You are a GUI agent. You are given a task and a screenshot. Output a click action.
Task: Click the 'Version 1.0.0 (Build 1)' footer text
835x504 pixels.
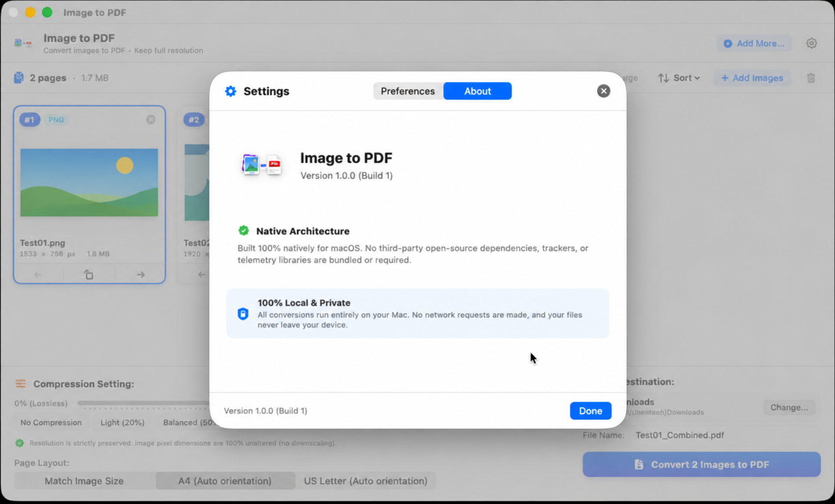[x=265, y=411]
